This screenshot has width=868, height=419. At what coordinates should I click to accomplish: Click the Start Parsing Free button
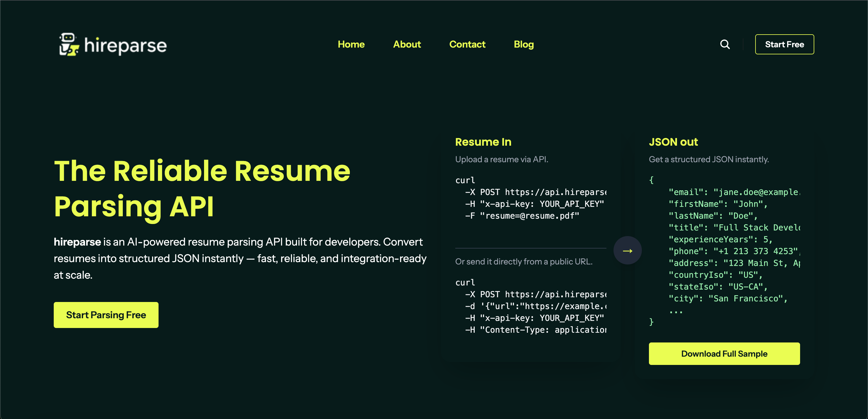click(x=106, y=315)
